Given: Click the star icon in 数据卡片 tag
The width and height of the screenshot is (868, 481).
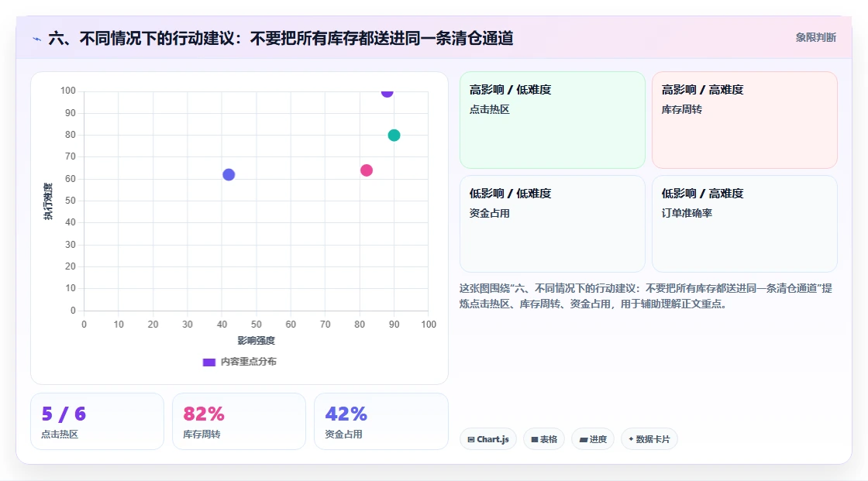Looking at the screenshot, I should (631, 439).
